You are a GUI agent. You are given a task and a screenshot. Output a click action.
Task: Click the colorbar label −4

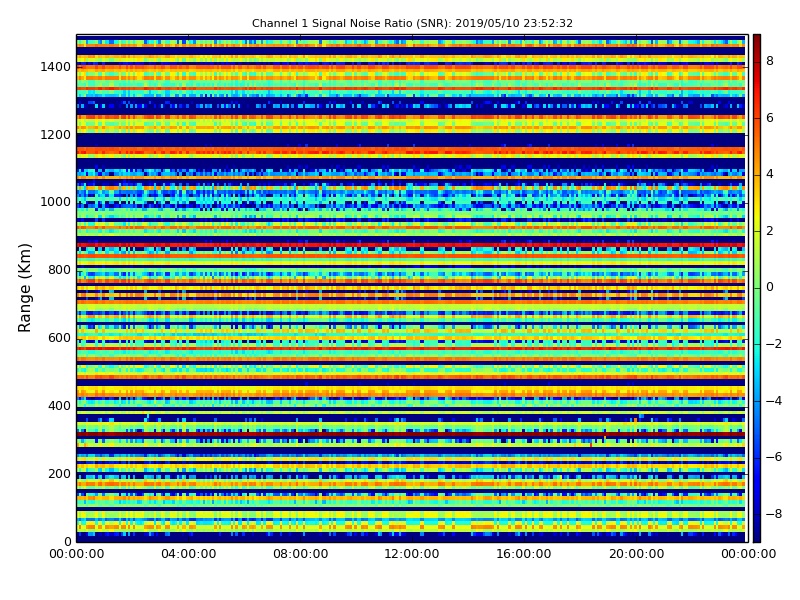coord(774,401)
